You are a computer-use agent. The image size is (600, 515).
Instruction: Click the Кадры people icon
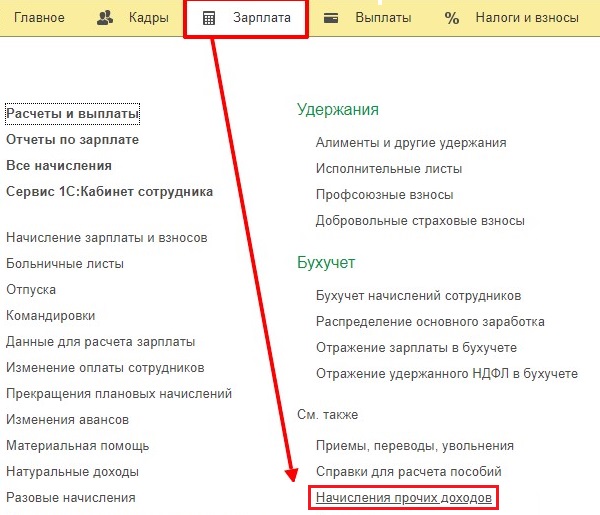click(105, 18)
